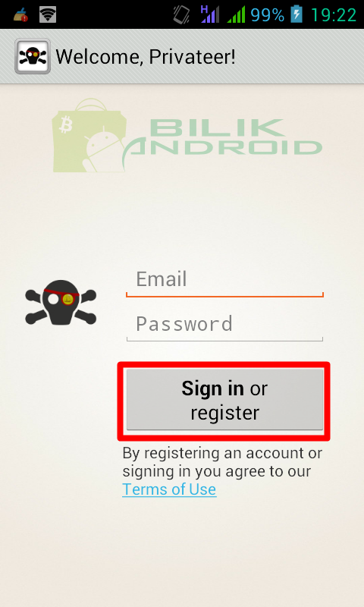Tap the BILIK ANDROID watermark text
This screenshot has width=364, height=607.
222,137
